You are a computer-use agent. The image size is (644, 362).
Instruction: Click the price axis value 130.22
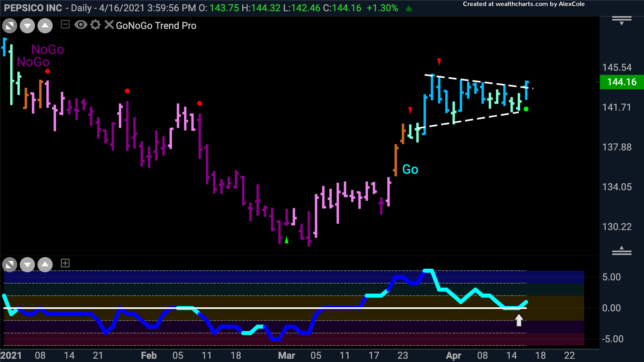pos(617,227)
